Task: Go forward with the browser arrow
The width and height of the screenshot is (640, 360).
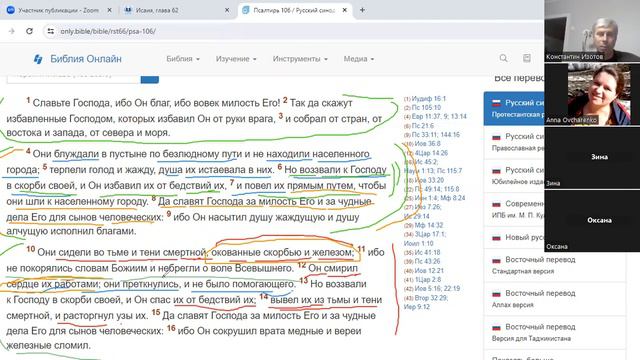Action: click(x=11, y=31)
